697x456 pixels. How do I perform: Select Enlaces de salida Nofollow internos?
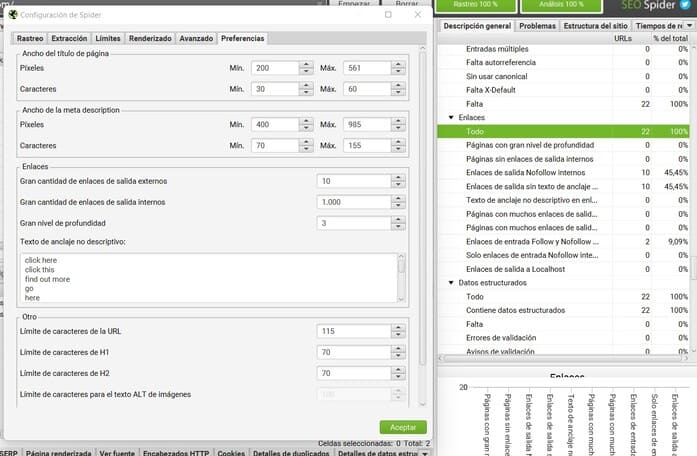563,172
